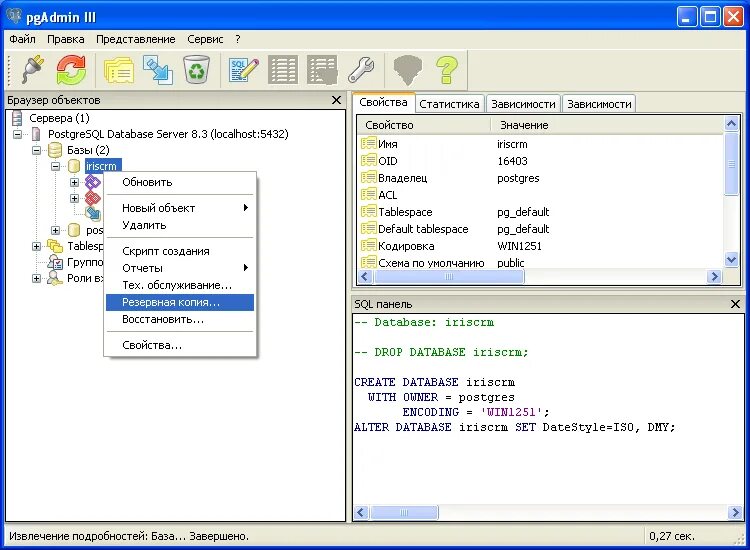
Task: Expand the login roles node
Action: pyautogui.click(x=36, y=278)
